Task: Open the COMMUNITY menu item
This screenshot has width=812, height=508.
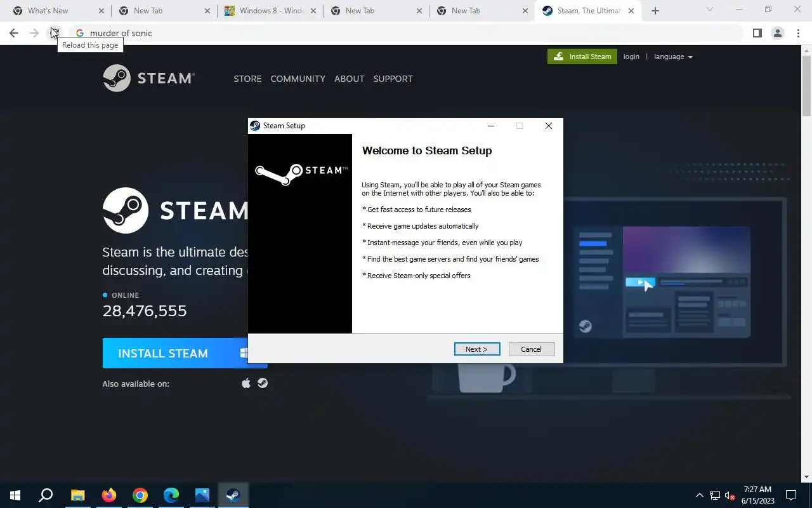Action: coord(298,79)
